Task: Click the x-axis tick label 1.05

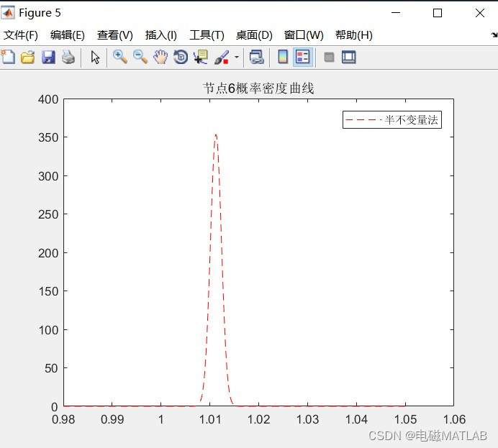Action: click(405, 419)
